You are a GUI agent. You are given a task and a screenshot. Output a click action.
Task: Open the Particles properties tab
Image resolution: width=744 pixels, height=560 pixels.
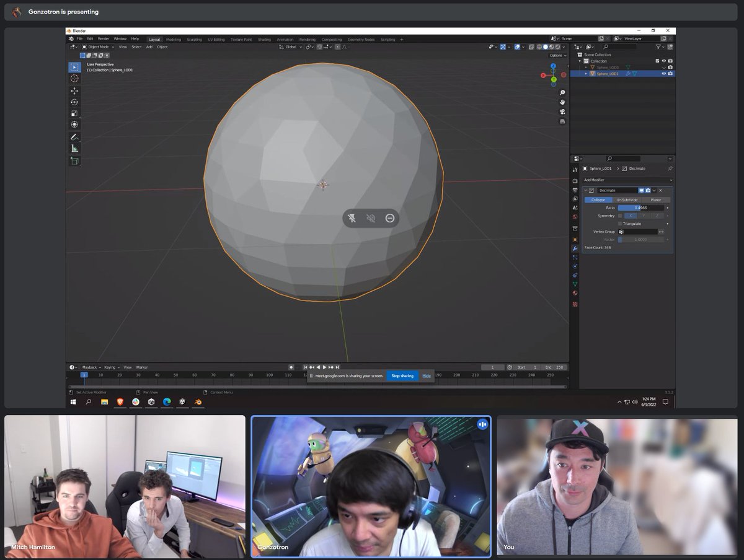[x=575, y=257]
